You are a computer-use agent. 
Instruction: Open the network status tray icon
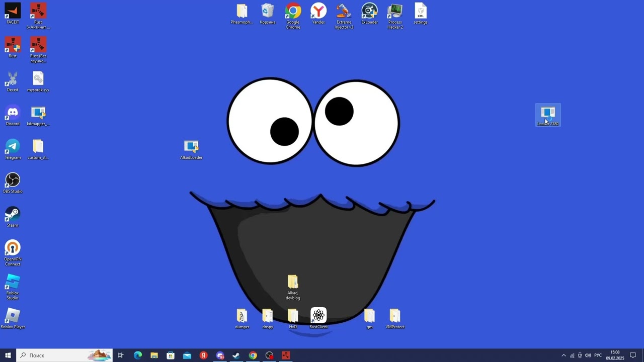point(572,355)
